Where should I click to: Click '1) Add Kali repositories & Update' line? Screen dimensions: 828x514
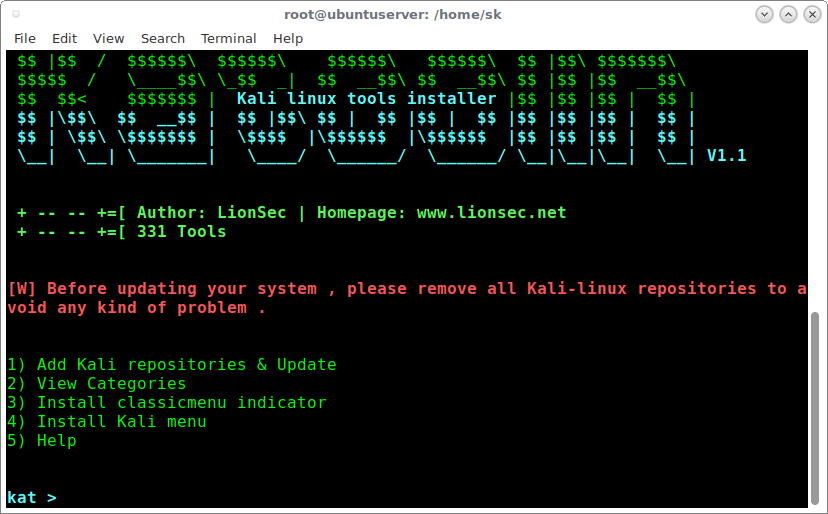[172, 365]
